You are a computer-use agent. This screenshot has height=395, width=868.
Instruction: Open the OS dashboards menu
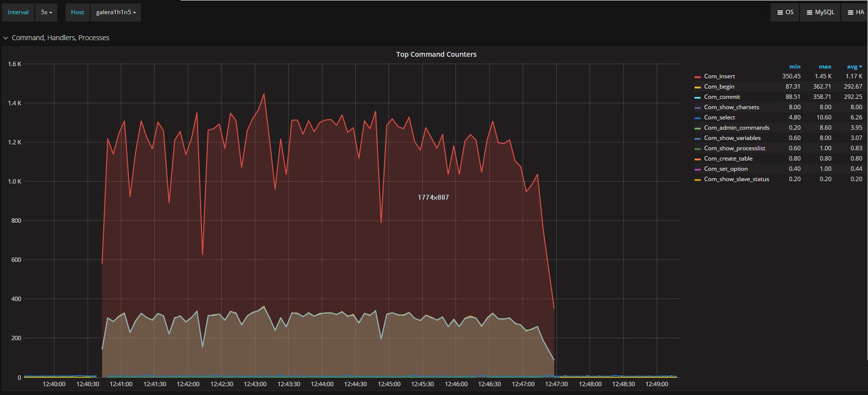coord(785,12)
